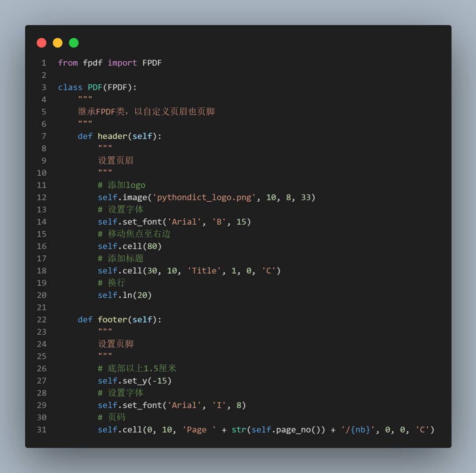The height and width of the screenshot is (473, 476).
Task: Place cursor on 'def footer(self):'
Action: pyautogui.click(x=119, y=319)
